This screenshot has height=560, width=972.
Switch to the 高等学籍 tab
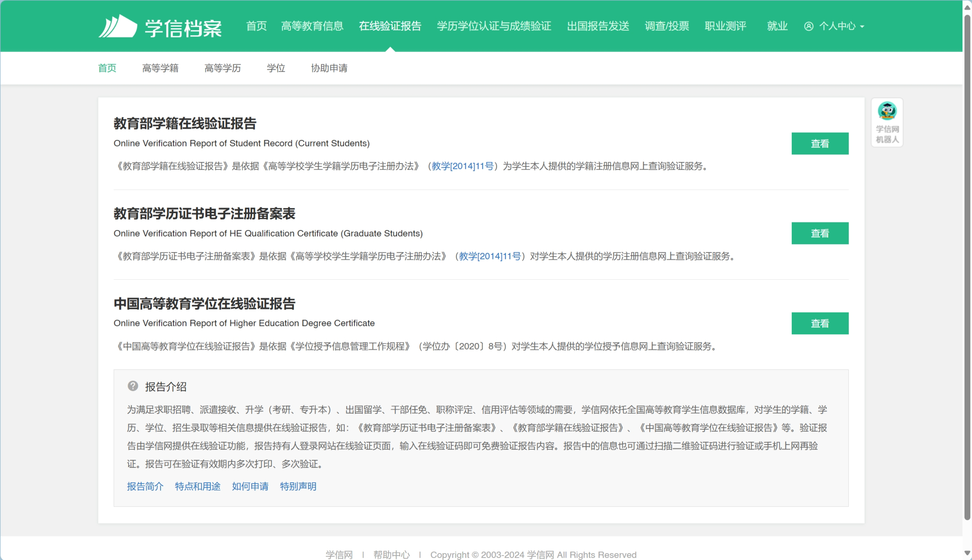[x=160, y=68]
